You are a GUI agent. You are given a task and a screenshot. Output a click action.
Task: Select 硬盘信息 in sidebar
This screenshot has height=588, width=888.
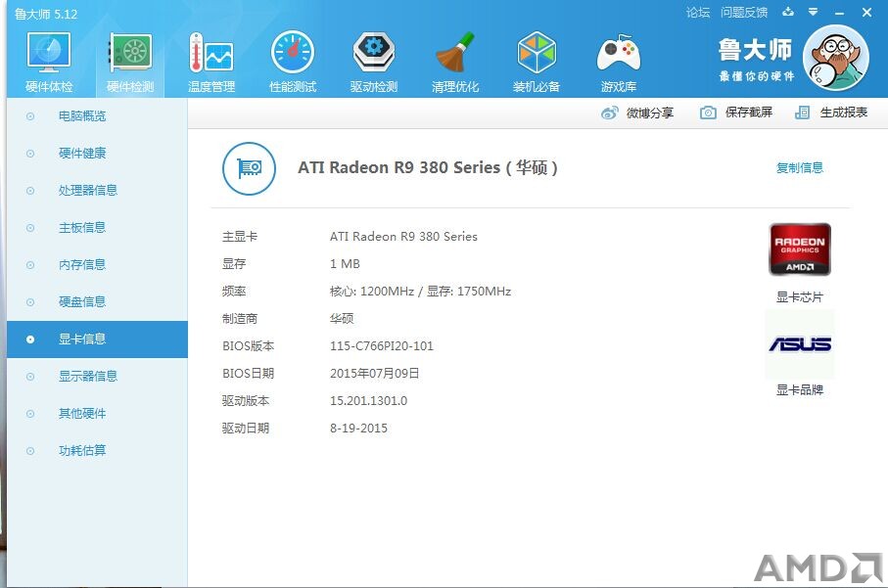(97, 301)
